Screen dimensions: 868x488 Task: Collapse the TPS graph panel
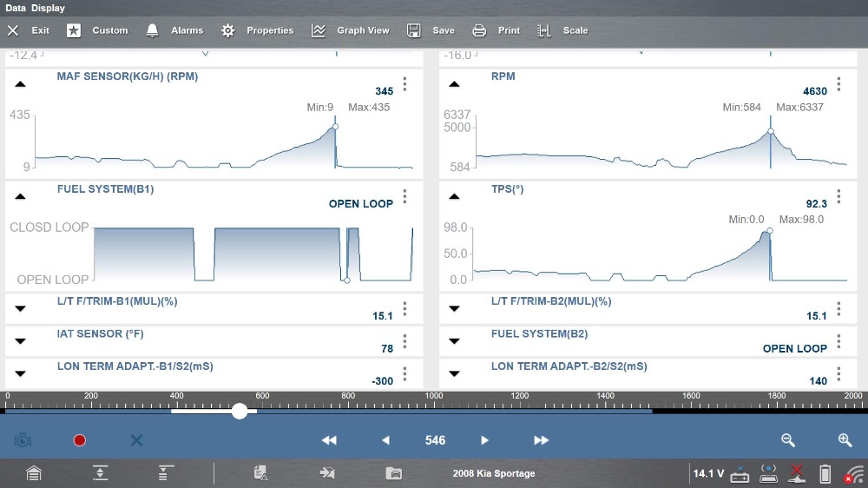pos(454,196)
